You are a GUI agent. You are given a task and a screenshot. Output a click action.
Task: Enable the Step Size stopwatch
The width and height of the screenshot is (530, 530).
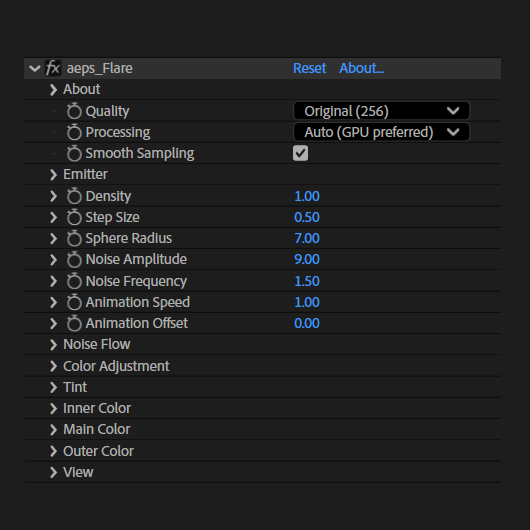(x=74, y=217)
